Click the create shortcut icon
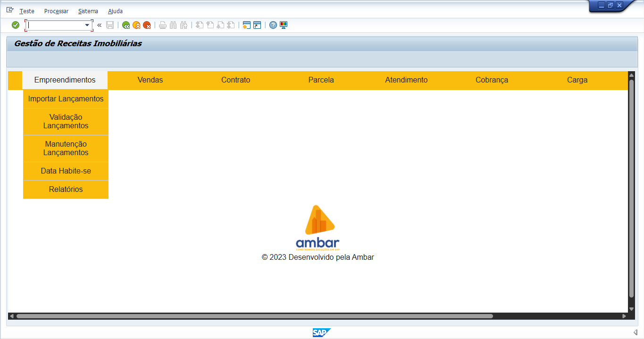The height and width of the screenshot is (339, 644). click(257, 25)
